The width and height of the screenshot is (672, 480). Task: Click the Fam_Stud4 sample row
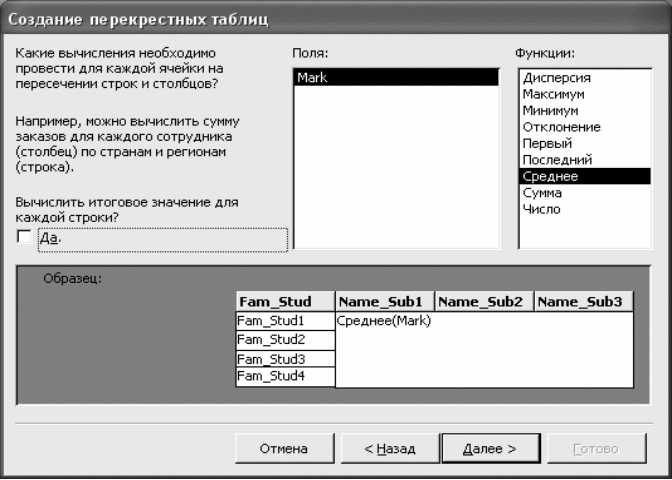pos(285,376)
